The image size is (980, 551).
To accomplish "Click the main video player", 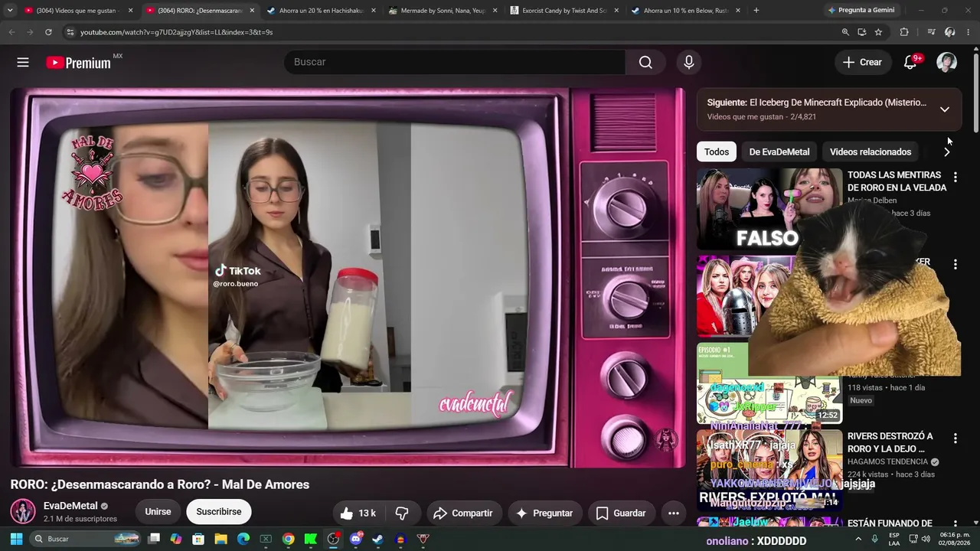I will 348,277.
